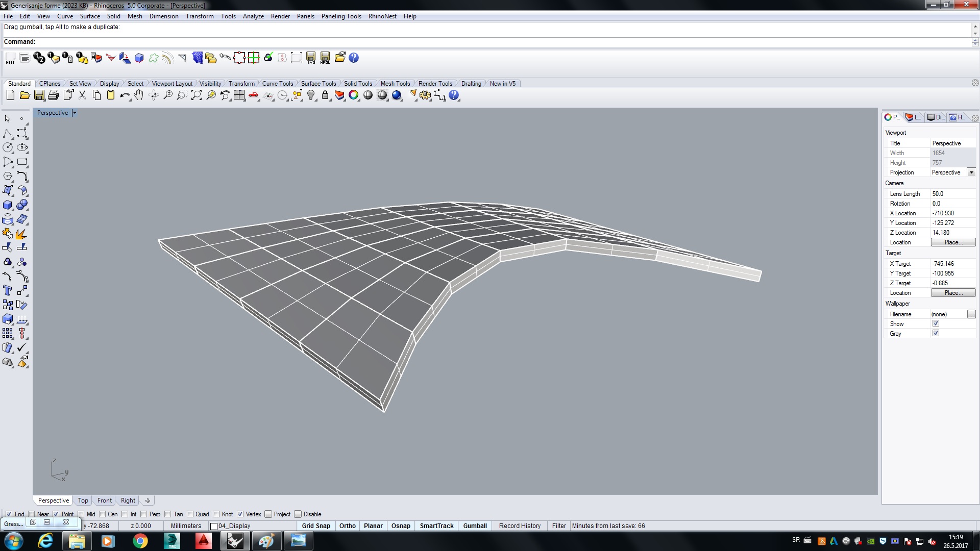Select the Box solid tool in sidebar
This screenshot has width=980, height=551.
pyautogui.click(x=8, y=205)
